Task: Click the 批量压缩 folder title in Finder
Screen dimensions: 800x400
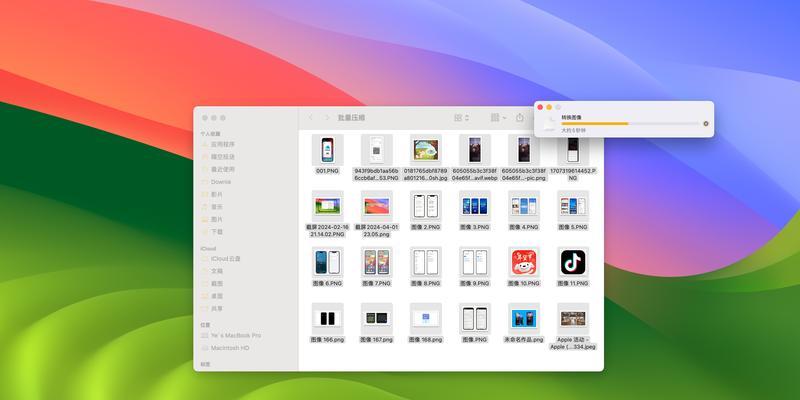Action: pyautogui.click(x=352, y=118)
